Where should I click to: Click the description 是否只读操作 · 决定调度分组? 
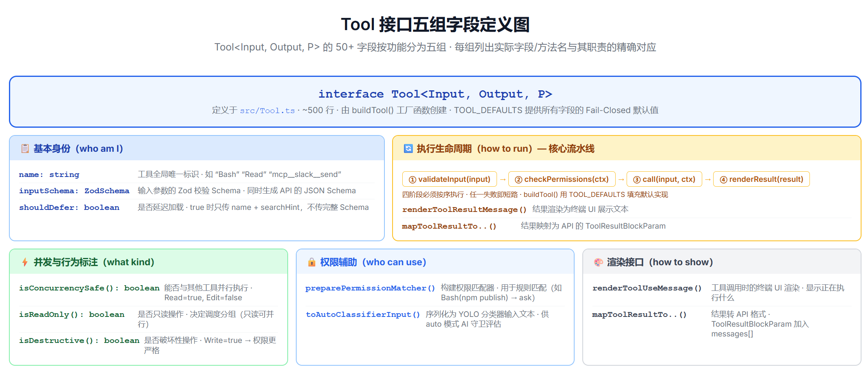206,319
